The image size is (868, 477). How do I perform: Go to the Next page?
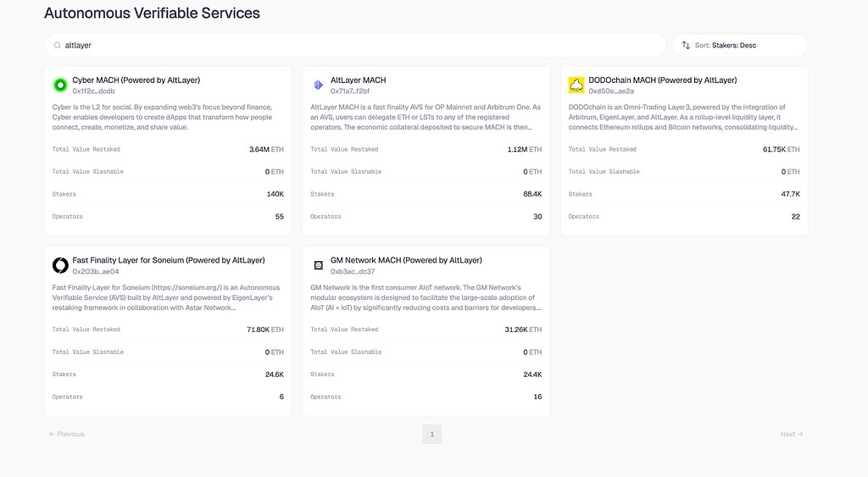(791, 434)
